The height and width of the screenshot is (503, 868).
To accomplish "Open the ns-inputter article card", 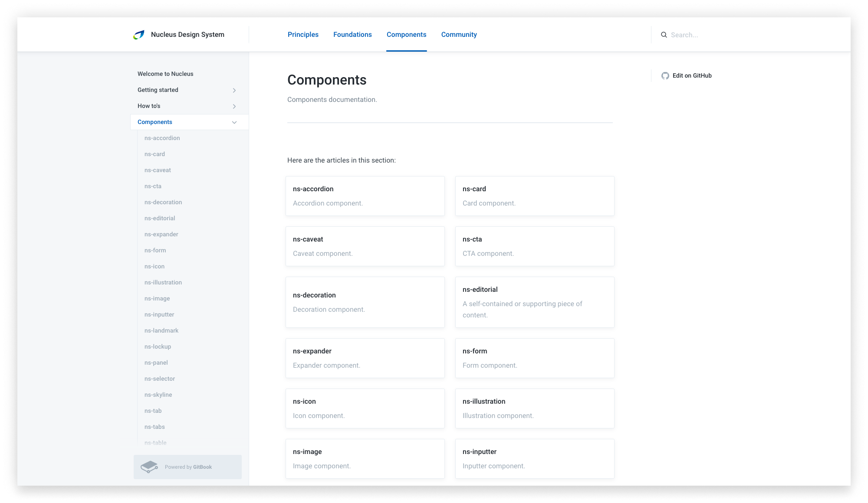I will 535,459.
